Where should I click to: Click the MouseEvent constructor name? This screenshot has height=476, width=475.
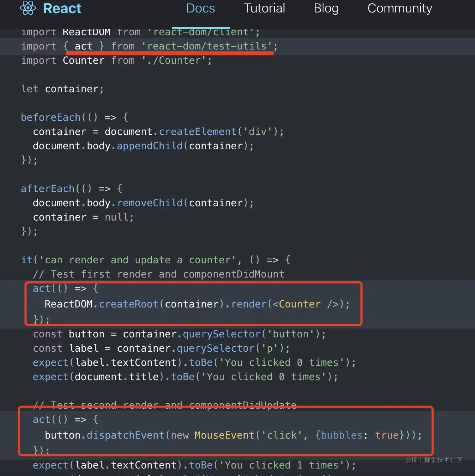click(224, 435)
